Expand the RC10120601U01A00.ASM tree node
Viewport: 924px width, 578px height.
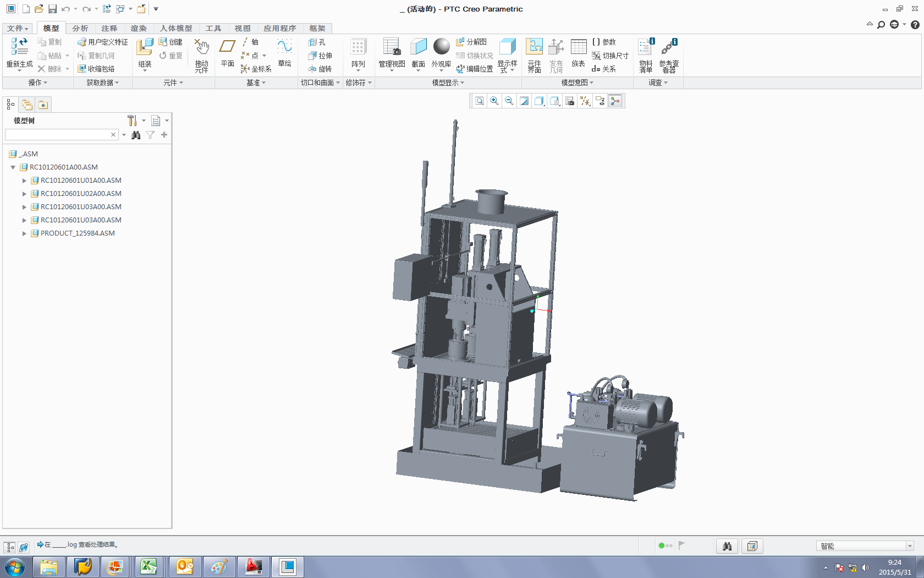pos(24,181)
